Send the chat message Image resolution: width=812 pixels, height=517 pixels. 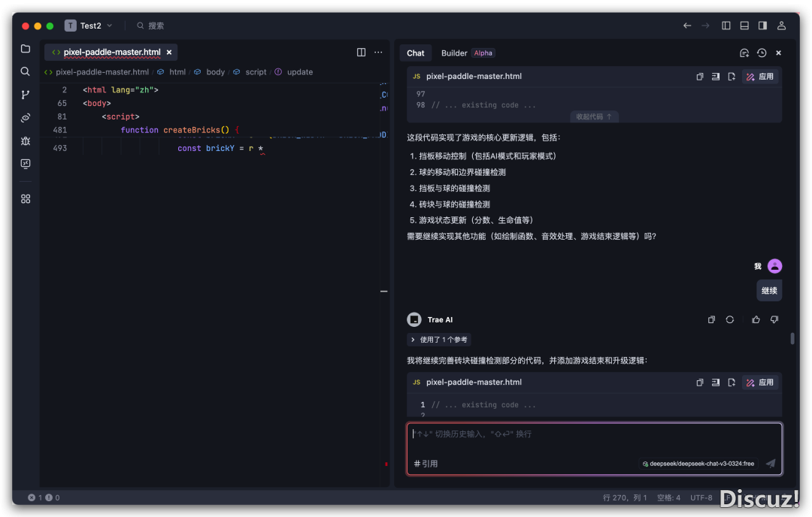click(771, 464)
